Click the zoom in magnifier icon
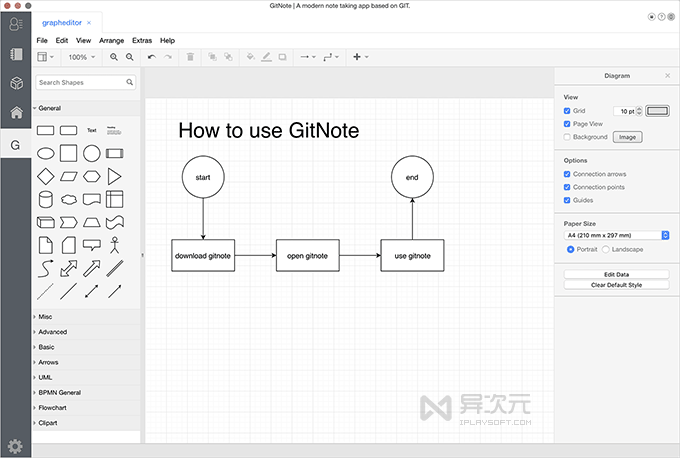Image resolution: width=680 pixels, height=458 pixels. (114, 57)
